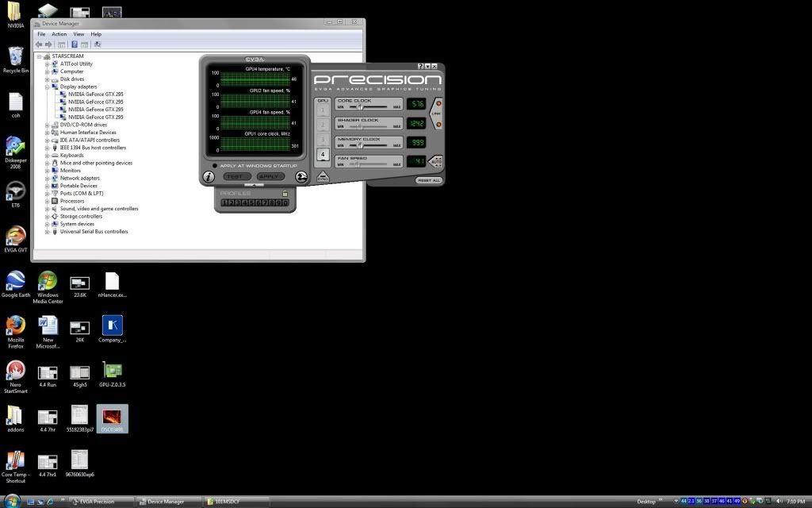Expand the Processors node
The height and width of the screenshot is (508, 812).
tap(47, 201)
